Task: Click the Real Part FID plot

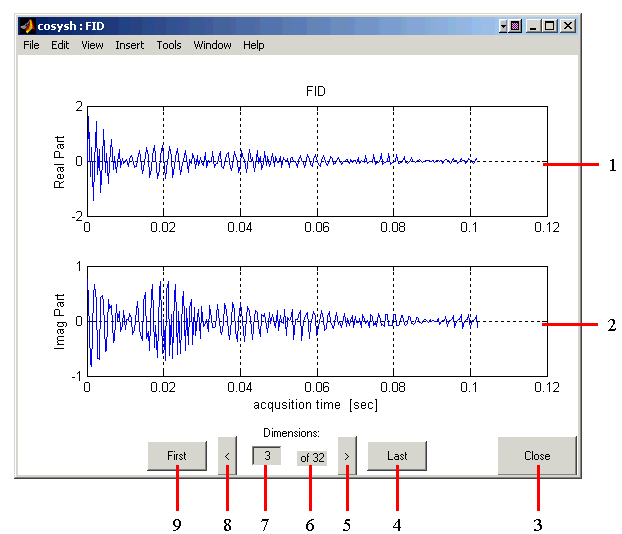Action: (x=317, y=161)
